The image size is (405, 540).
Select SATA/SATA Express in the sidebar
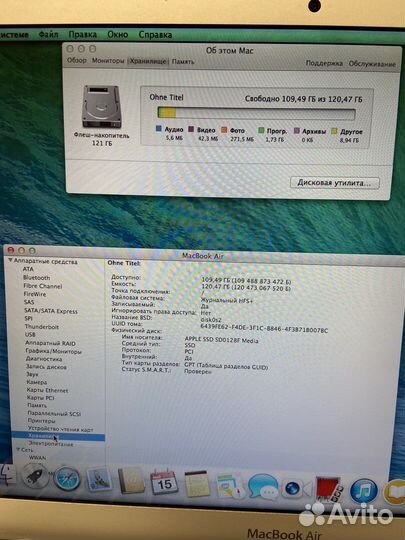[51, 311]
